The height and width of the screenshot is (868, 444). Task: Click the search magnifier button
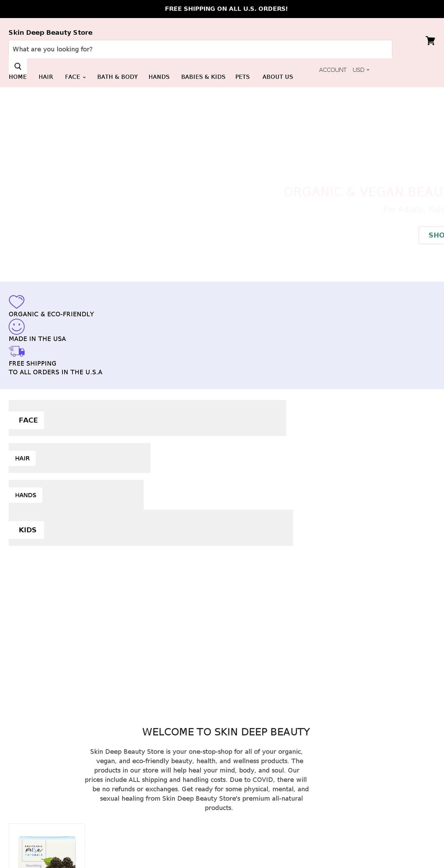pyautogui.click(x=18, y=66)
